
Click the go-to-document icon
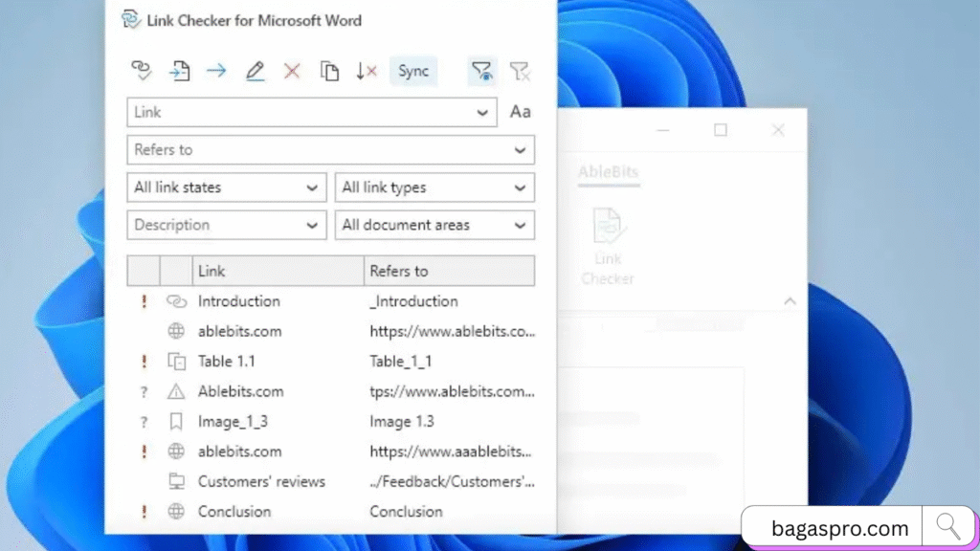pyautogui.click(x=180, y=71)
